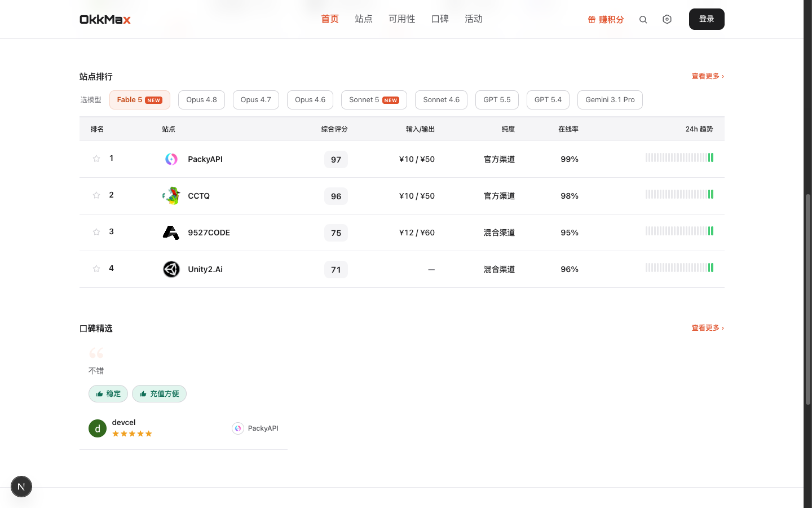Viewport: 812px width, 508px height.
Task: Toggle the star for Unity2.Ai
Action: click(x=96, y=269)
